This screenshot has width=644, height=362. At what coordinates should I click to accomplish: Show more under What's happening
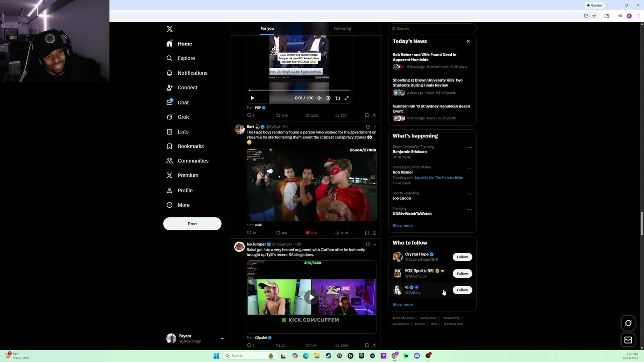tap(403, 226)
